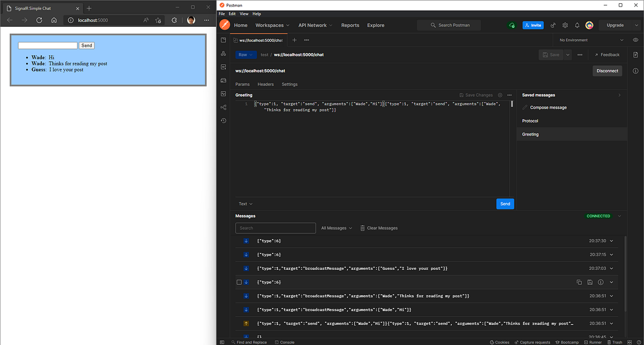Open the Environments sidebar icon in Postman
This screenshot has height=345, width=644.
[223, 67]
